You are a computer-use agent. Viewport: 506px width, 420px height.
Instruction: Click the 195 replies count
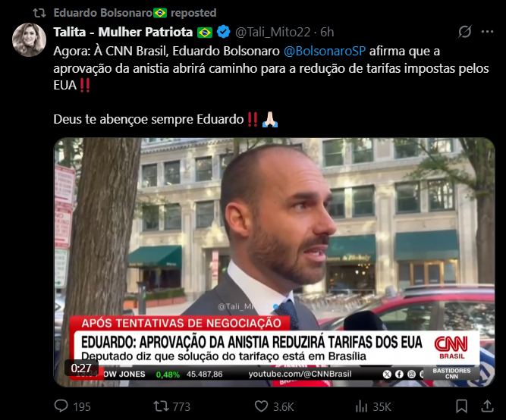82,407
